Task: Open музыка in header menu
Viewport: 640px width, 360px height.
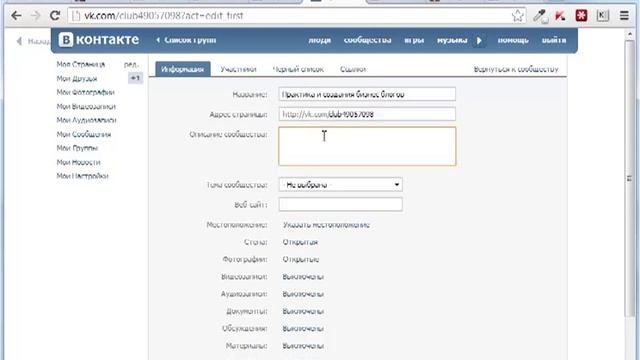Action: click(x=452, y=40)
